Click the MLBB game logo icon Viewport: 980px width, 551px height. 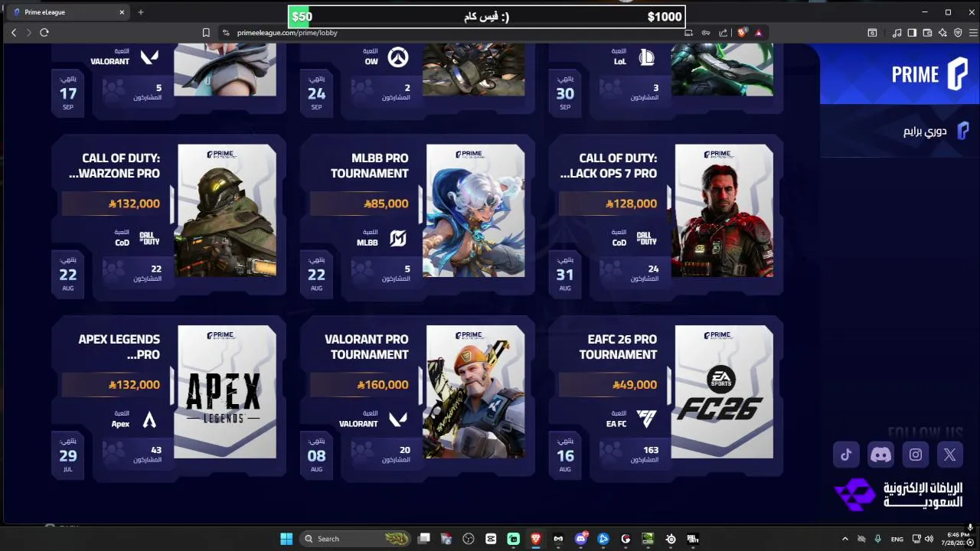pyautogui.click(x=398, y=239)
